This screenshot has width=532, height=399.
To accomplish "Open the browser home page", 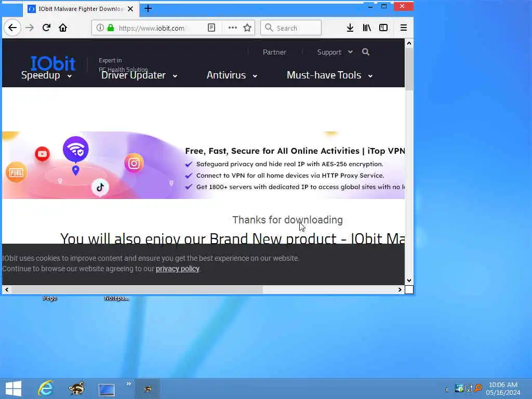I will point(63,28).
